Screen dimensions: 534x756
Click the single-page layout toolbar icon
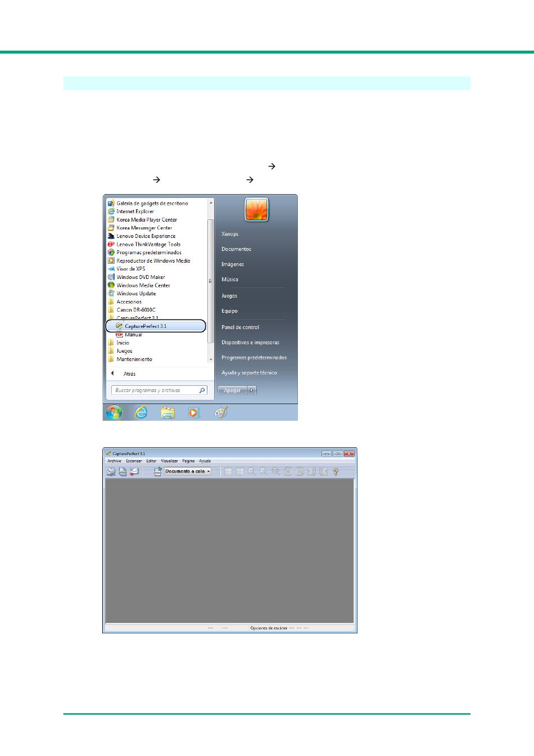(x=228, y=471)
